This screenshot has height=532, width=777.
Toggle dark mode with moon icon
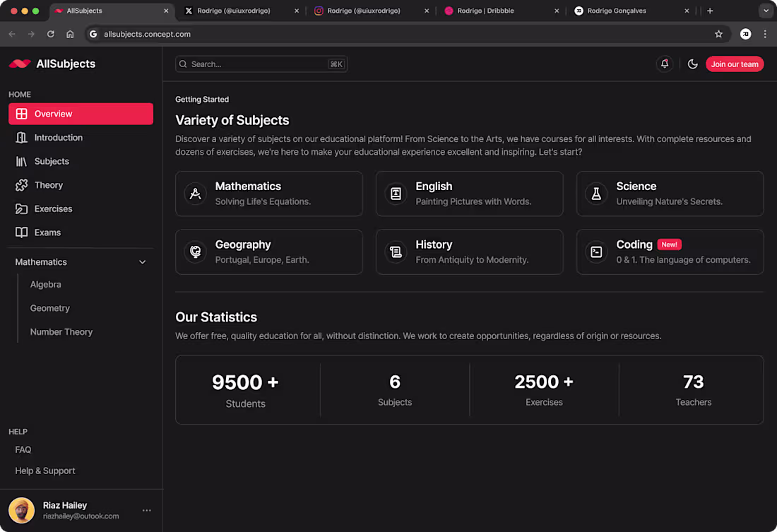coord(693,64)
